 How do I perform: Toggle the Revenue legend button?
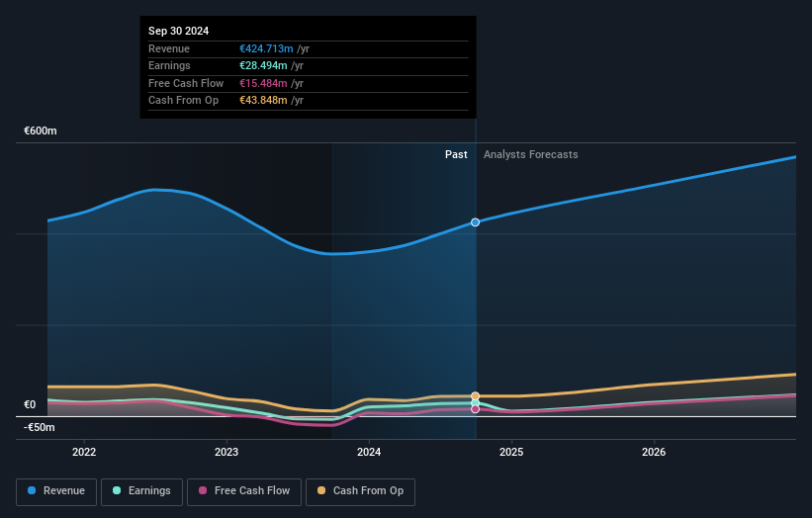pyautogui.click(x=56, y=491)
